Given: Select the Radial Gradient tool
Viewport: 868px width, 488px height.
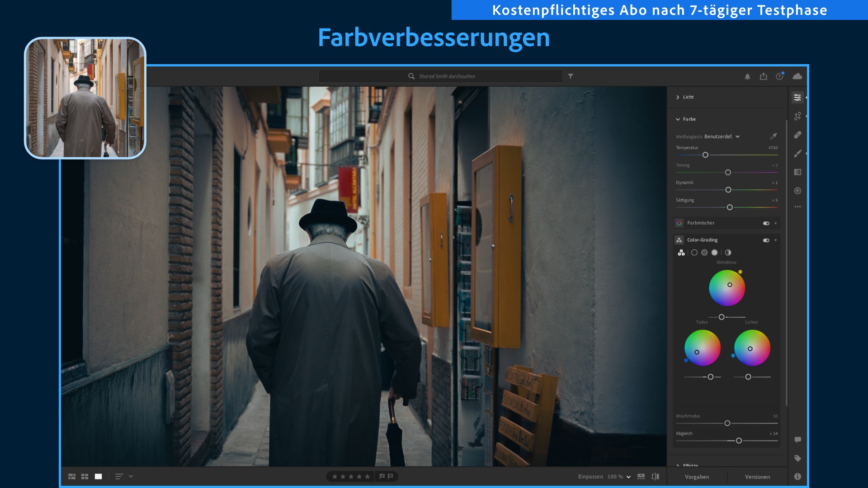Looking at the screenshot, I should point(797,191).
